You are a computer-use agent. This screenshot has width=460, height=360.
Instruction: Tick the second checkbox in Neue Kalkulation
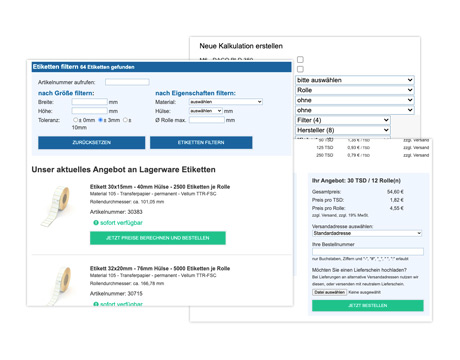pyautogui.click(x=300, y=69)
